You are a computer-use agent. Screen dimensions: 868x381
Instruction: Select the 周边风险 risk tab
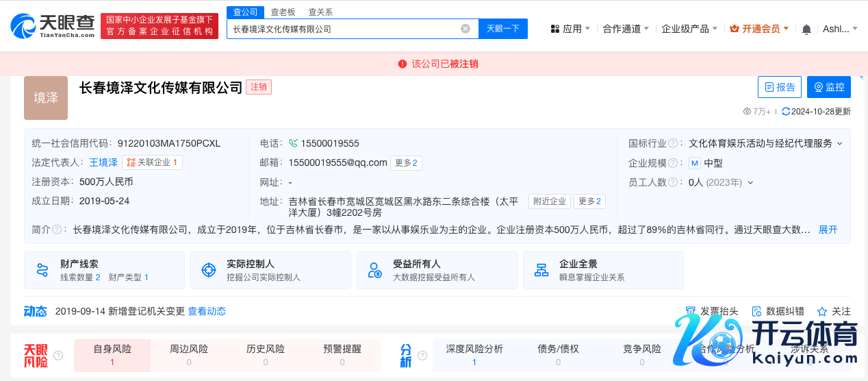click(189, 349)
